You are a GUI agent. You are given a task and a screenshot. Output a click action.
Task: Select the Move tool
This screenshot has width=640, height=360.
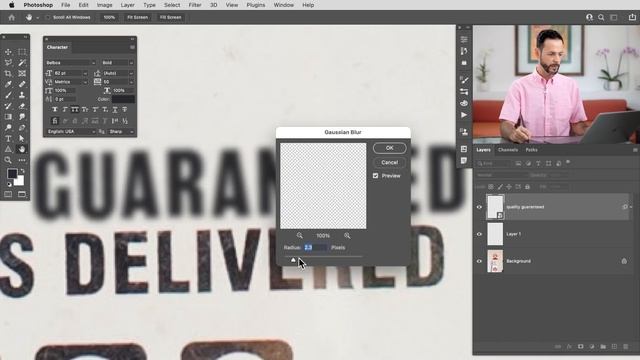click(8, 52)
